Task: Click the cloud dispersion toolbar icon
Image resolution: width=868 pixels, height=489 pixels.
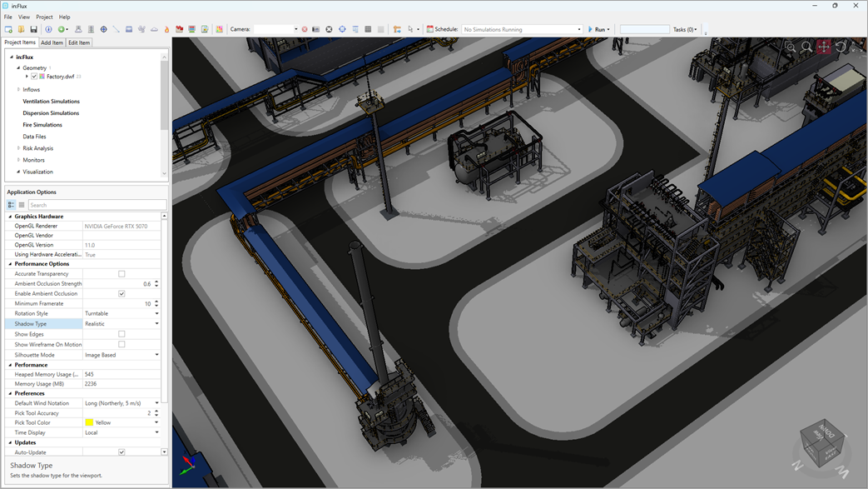Action: pos(155,29)
